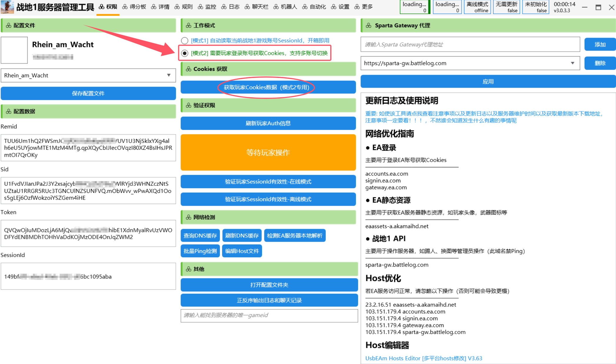Click the 未初始化 false status indicator

pos(536,7)
